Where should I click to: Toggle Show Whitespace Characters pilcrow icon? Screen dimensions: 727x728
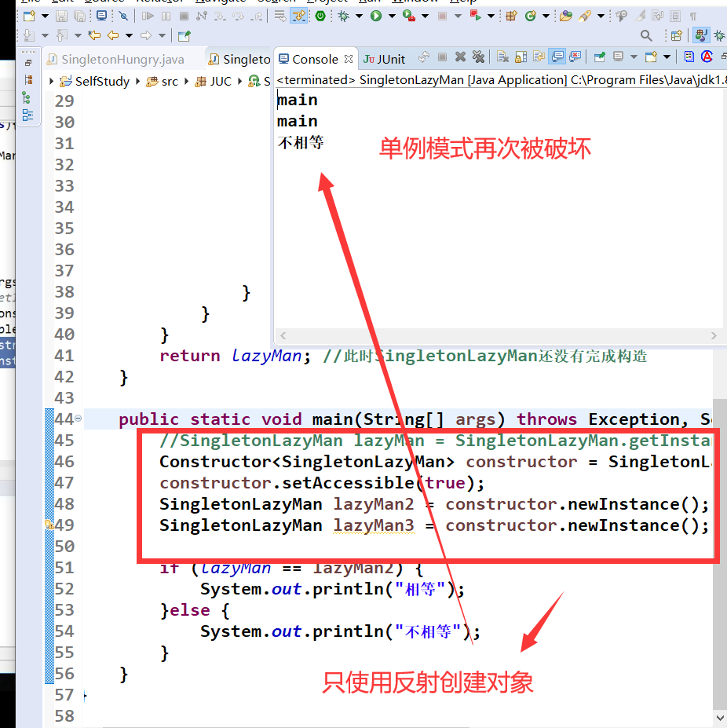(693, 16)
